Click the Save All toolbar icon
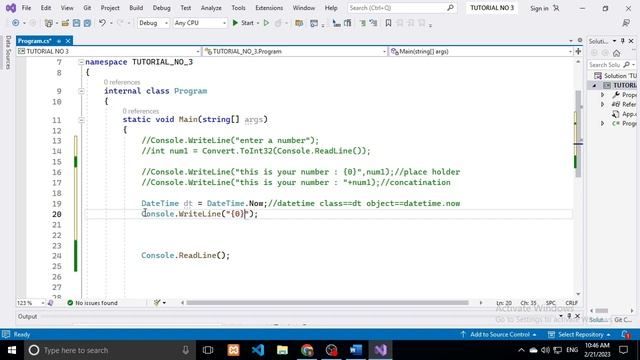 87,23
